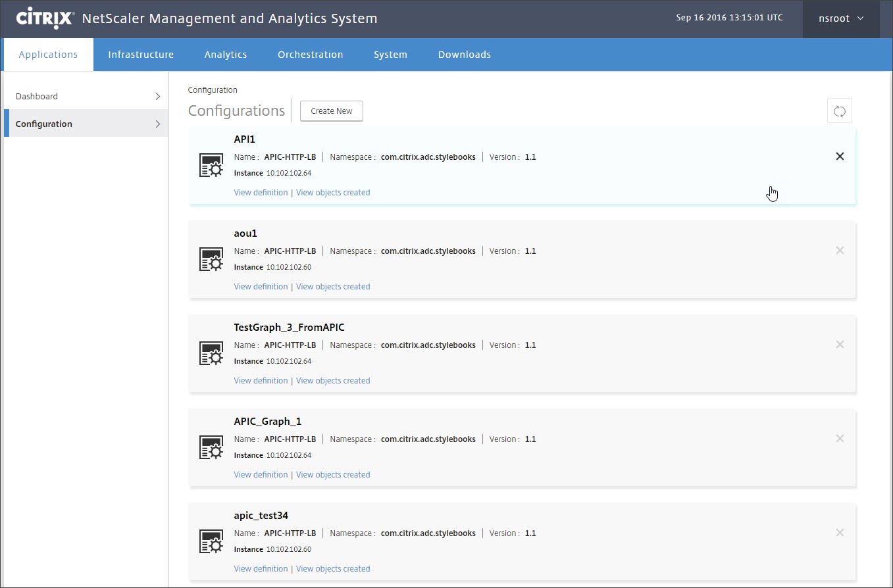Click stylebook icon beside TestGraph_3_FromAPIC

(x=211, y=353)
